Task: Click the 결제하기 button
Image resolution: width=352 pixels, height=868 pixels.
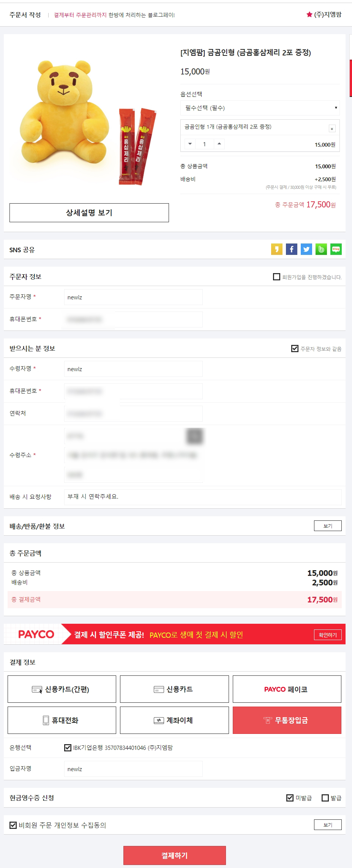Action: coord(175,855)
